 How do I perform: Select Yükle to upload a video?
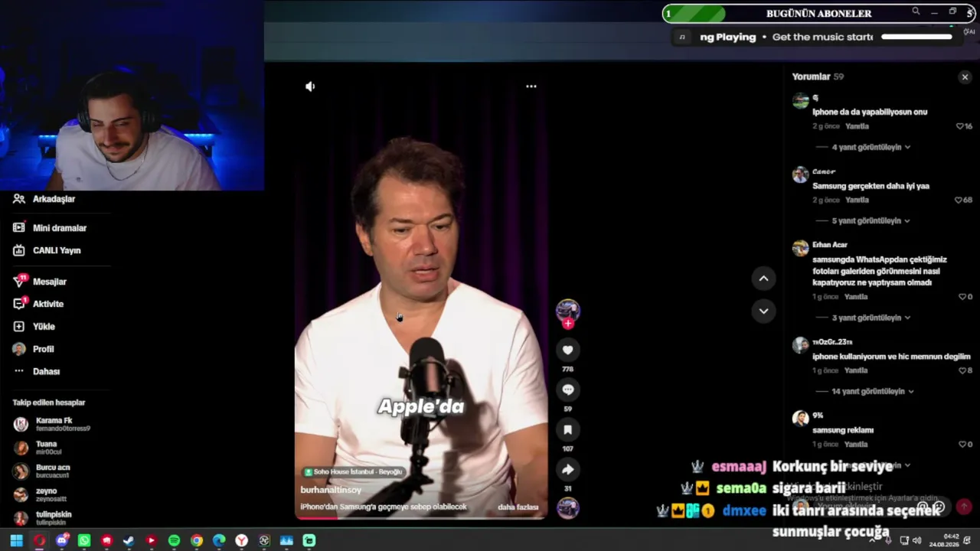pos(34,326)
